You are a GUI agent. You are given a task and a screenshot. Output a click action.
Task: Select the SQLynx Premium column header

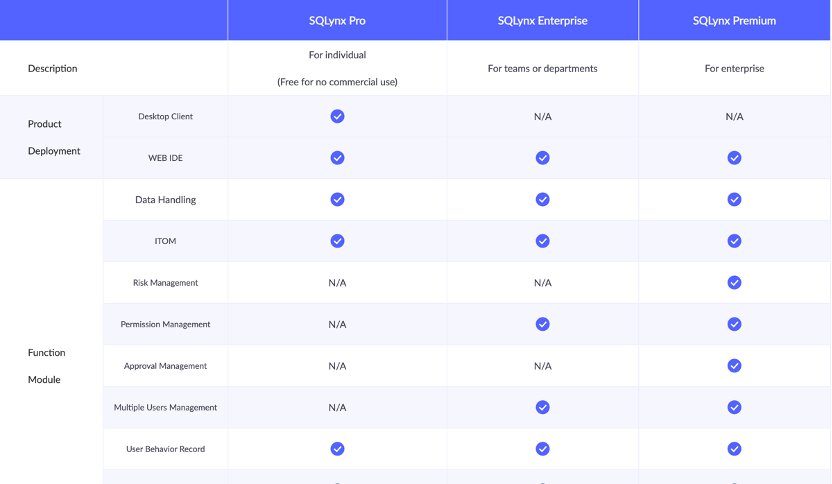(x=734, y=20)
